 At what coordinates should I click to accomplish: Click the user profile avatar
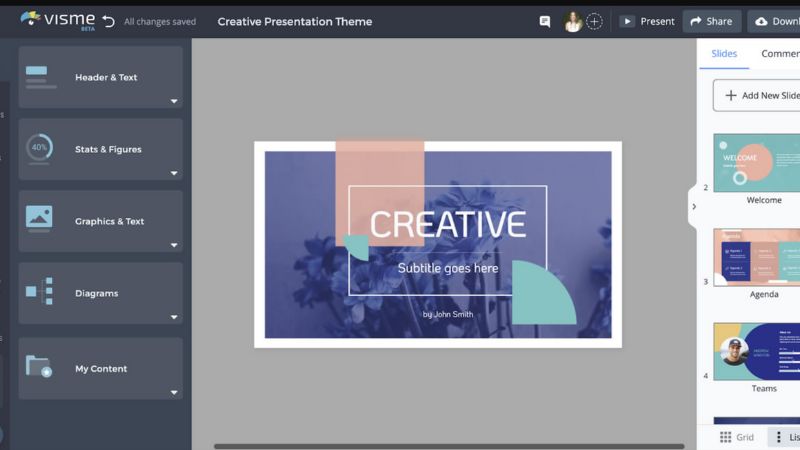pos(573,21)
